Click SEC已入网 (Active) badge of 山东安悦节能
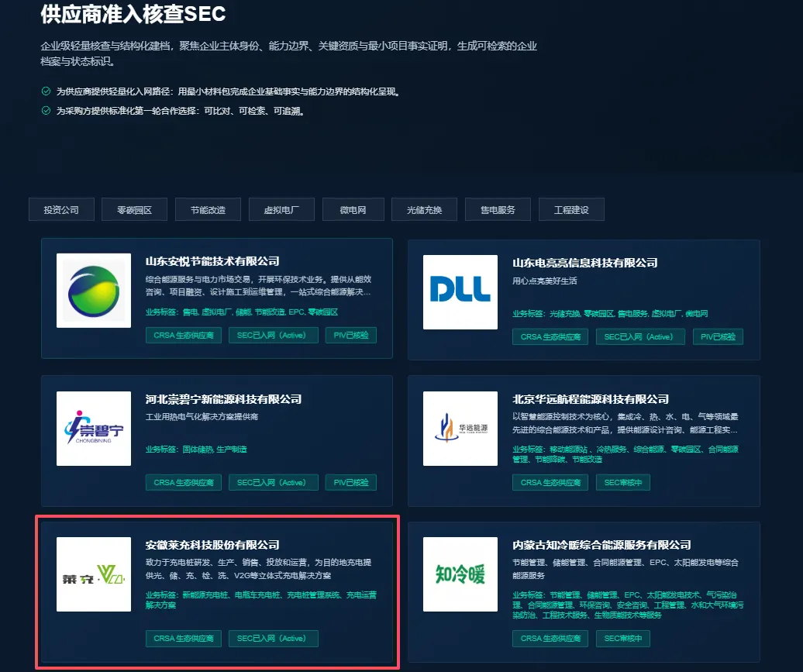Screen dimensions: 803x672 [274, 335]
